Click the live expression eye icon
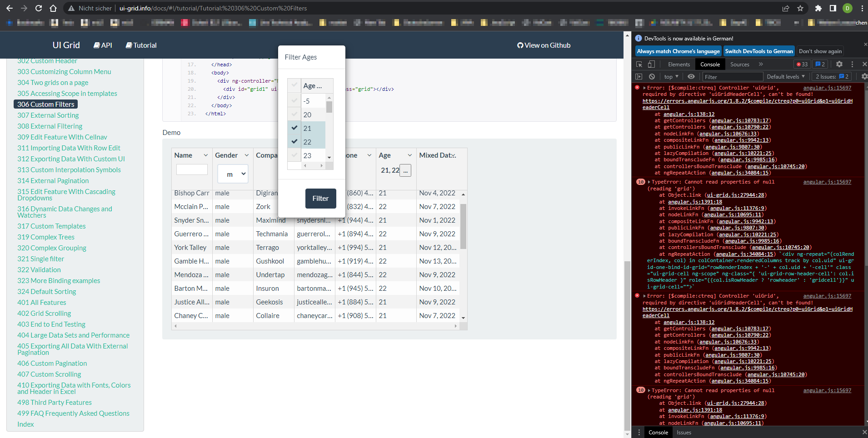The height and width of the screenshot is (438, 868). pos(691,76)
